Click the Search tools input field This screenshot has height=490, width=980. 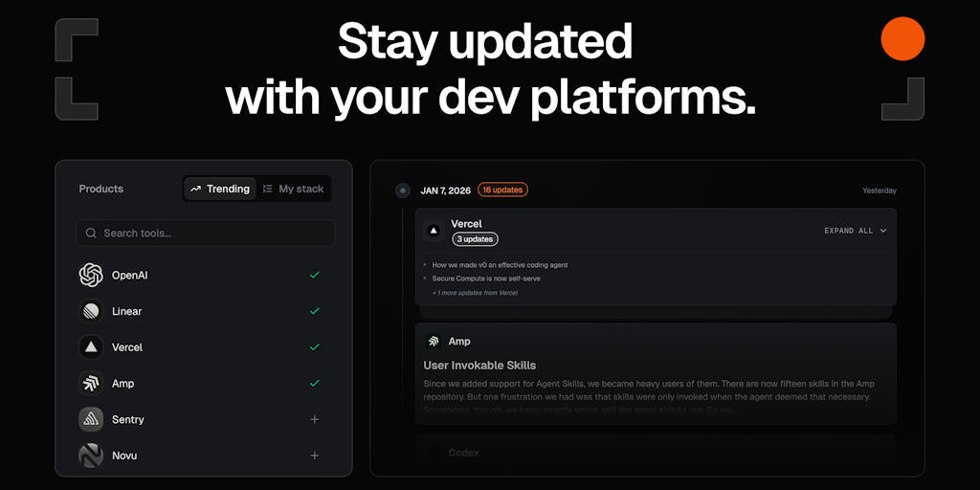205,234
